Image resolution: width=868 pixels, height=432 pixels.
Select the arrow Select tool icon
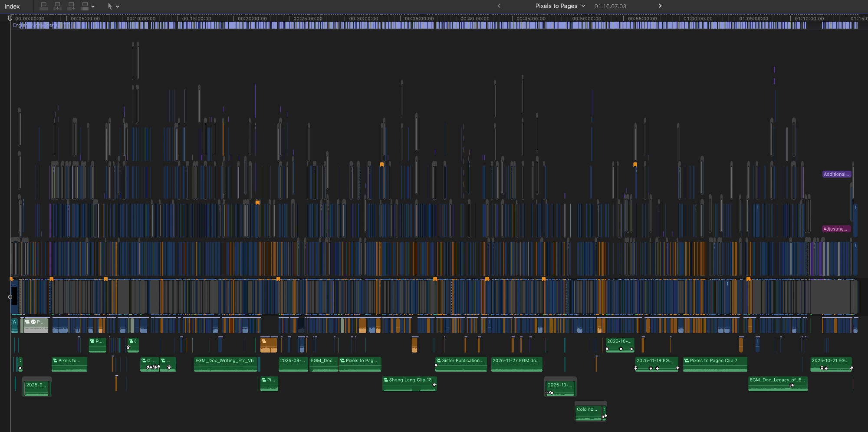pos(110,6)
